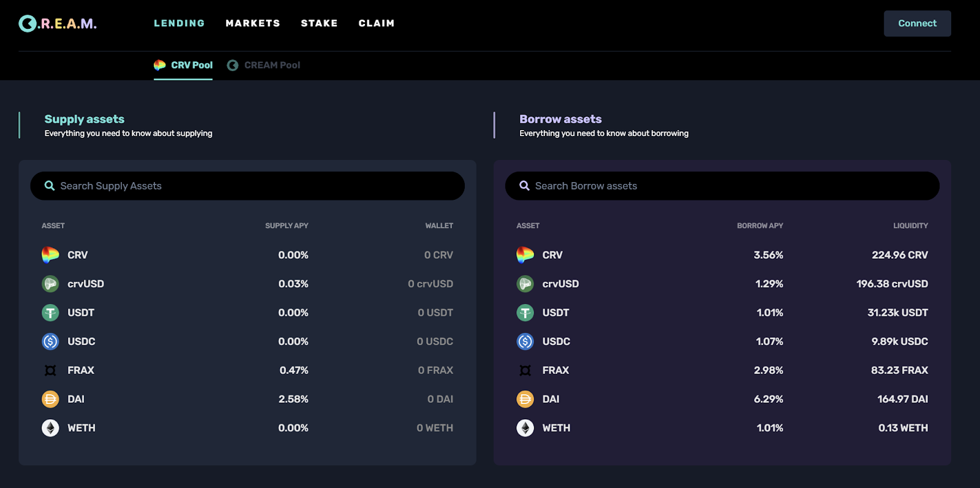Image resolution: width=980 pixels, height=488 pixels.
Task: Click the Connect wallet button
Action: [x=917, y=23]
